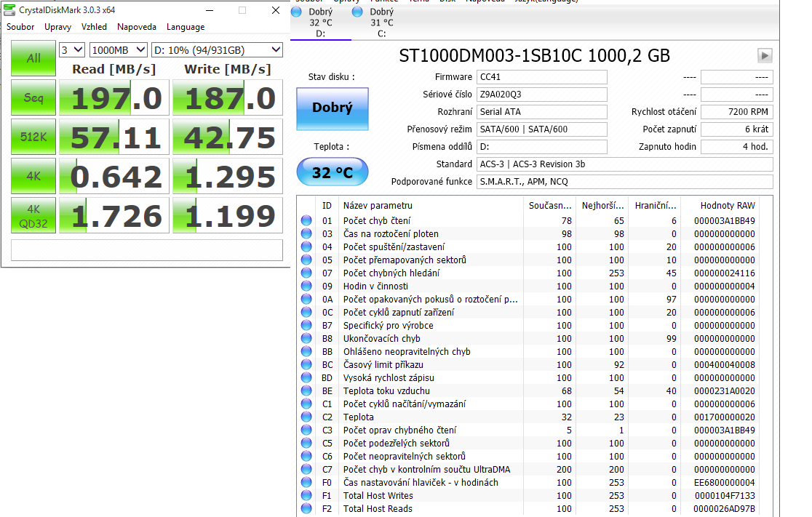
Task: Click status icon of Total Host Writes row
Action: point(306,496)
